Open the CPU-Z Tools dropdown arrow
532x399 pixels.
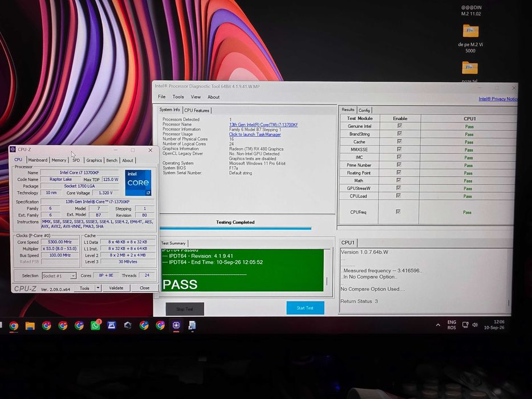pos(98,288)
